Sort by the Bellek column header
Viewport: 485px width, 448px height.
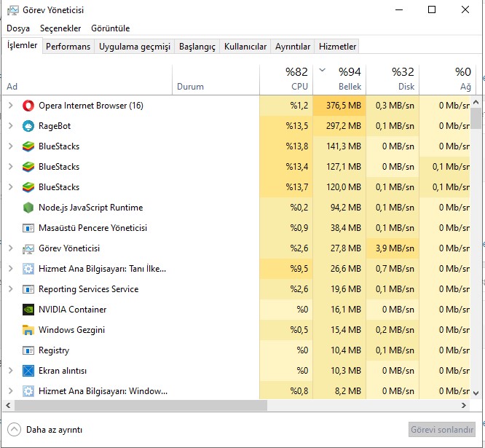[x=339, y=79]
